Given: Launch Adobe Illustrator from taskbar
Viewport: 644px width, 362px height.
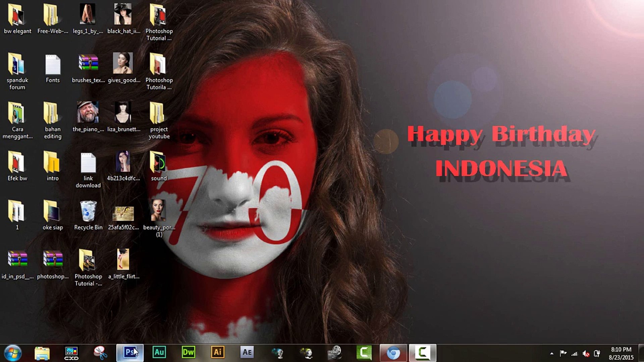Looking at the screenshot, I should pos(217,353).
